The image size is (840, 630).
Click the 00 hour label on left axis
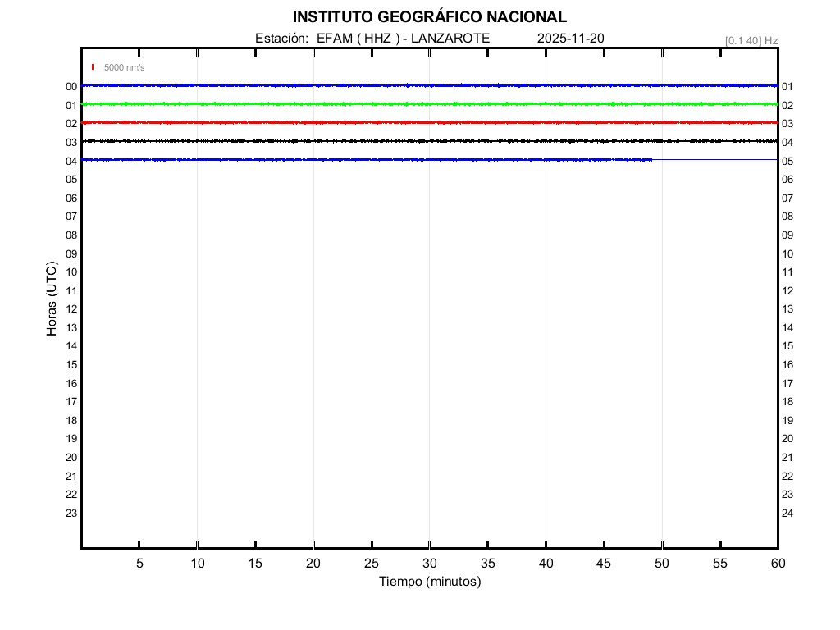(71, 87)
